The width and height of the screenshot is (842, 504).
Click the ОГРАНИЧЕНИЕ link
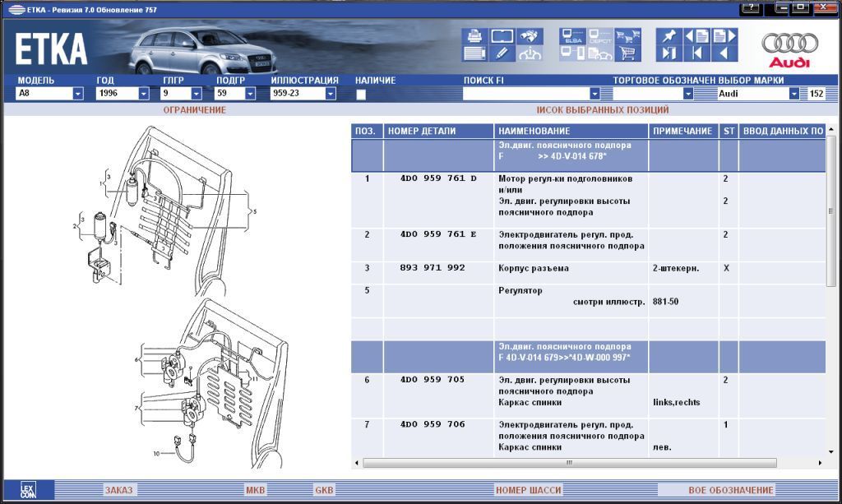pyautogui.click(x=194, y=109)
